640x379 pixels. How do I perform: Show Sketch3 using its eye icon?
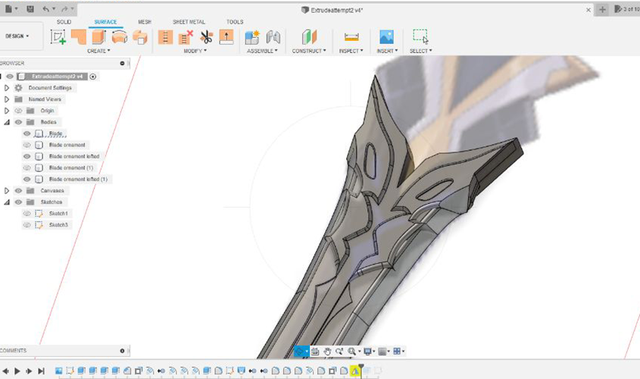click(27, 225)
